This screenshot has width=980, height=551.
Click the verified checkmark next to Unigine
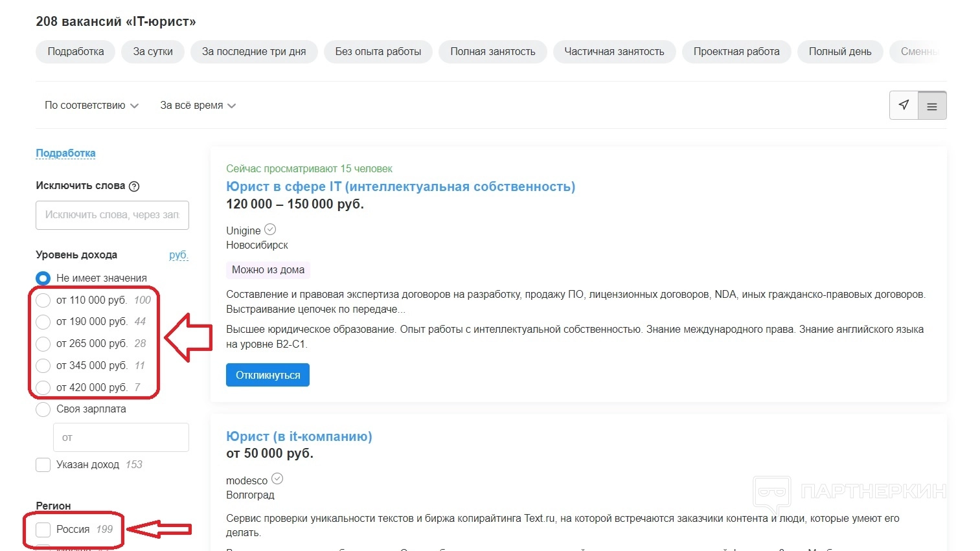(270, 229)
